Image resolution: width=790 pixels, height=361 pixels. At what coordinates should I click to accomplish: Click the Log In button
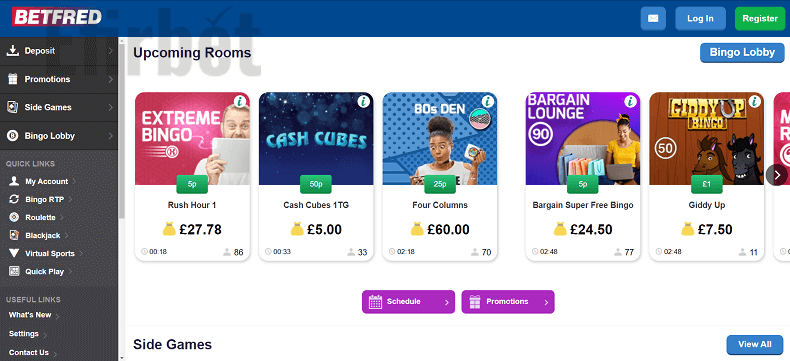point(700,19)
